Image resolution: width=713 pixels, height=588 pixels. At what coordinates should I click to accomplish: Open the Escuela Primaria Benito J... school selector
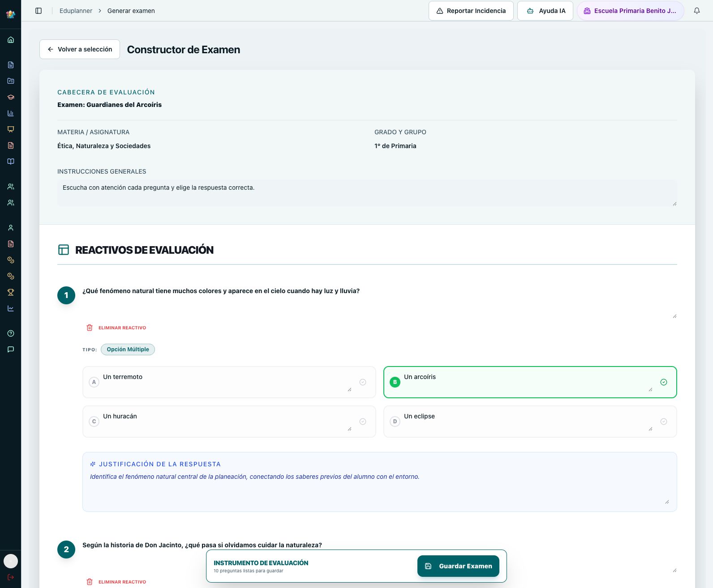pyautogui.click(x=631, y=11)
